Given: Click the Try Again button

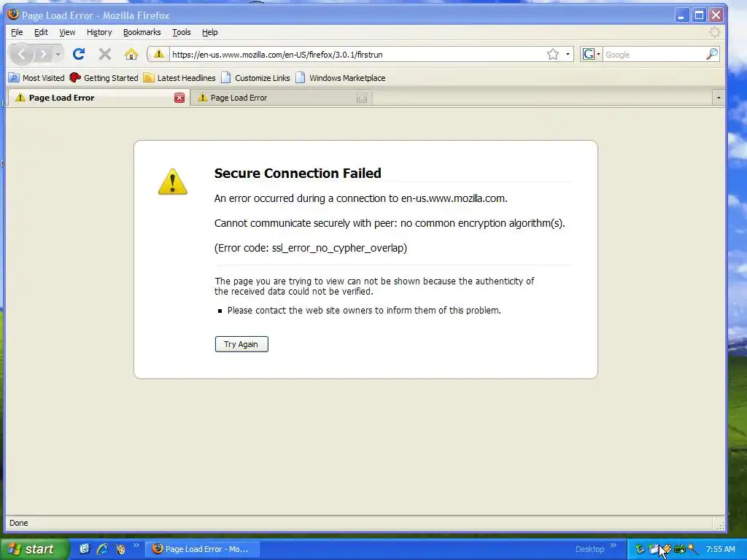Looking at the screenshot, I should coord(241,344).
